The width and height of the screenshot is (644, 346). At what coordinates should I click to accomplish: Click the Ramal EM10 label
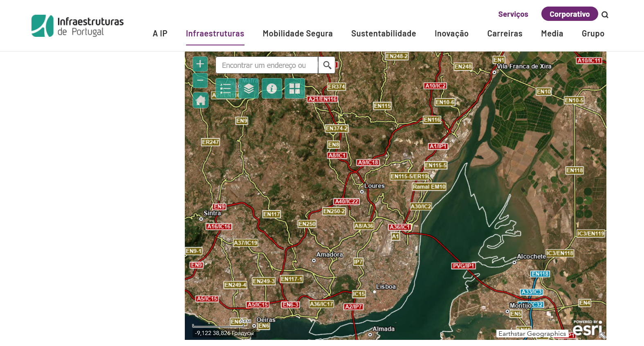point(429,186)
